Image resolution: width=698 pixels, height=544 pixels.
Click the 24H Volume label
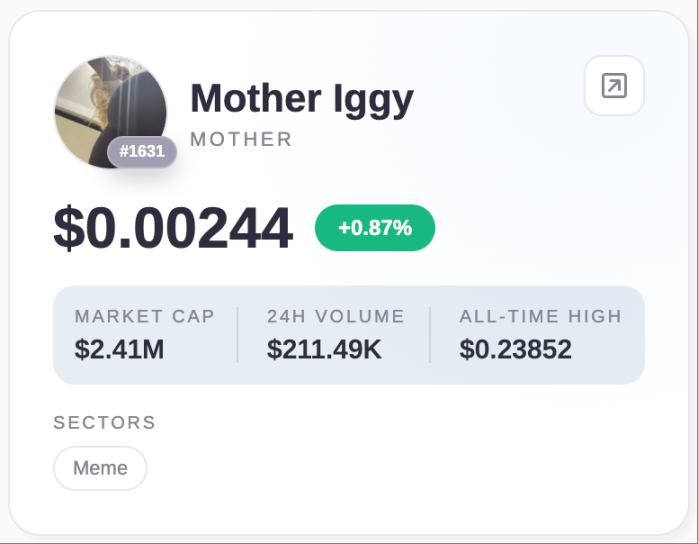[x=335, y=317]
